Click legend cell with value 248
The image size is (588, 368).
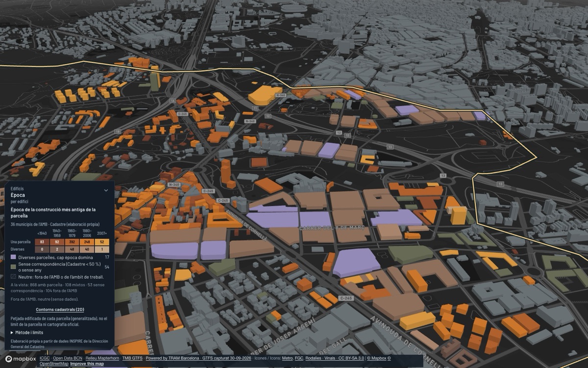87,242
